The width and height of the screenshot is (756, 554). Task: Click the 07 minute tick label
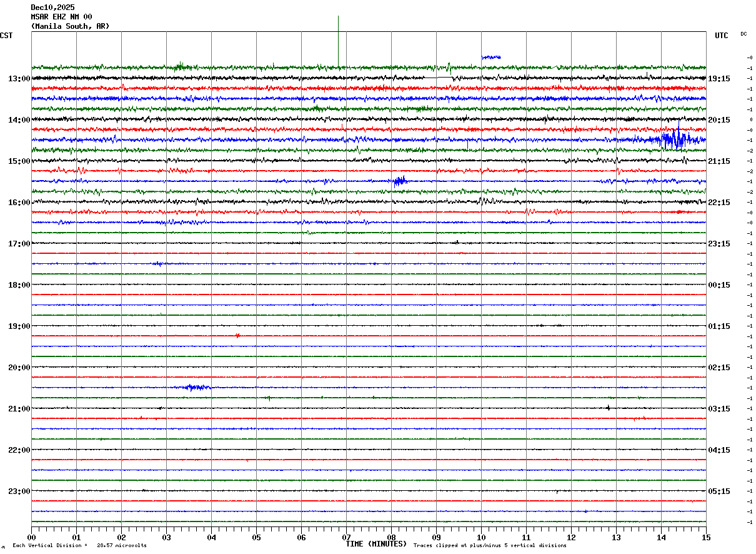coord(346,537)
